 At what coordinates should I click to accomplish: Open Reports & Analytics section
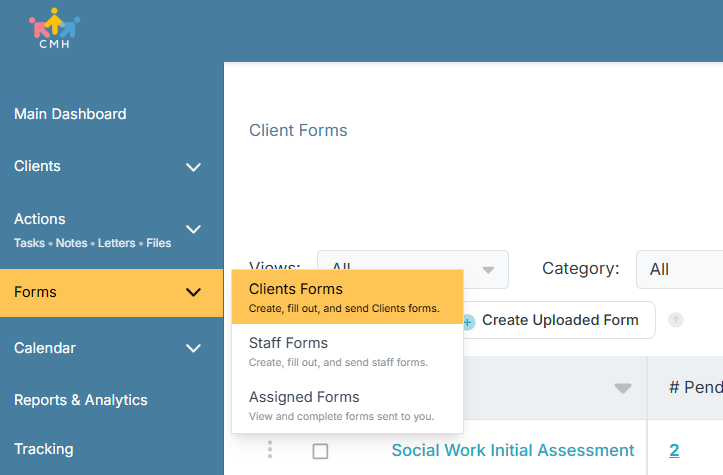81,400
